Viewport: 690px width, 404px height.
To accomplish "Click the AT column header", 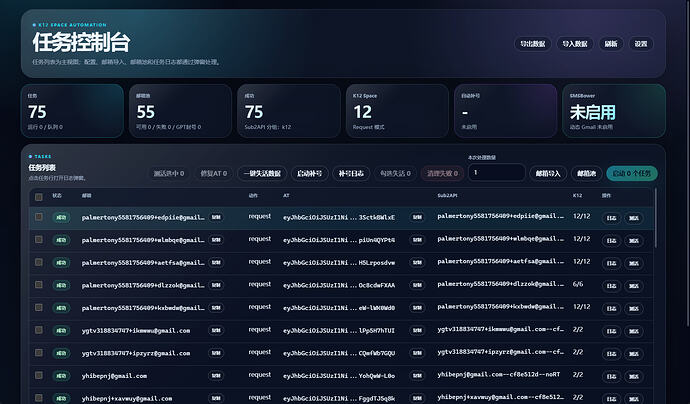I will pyautogui.click(x=286, y=195).
